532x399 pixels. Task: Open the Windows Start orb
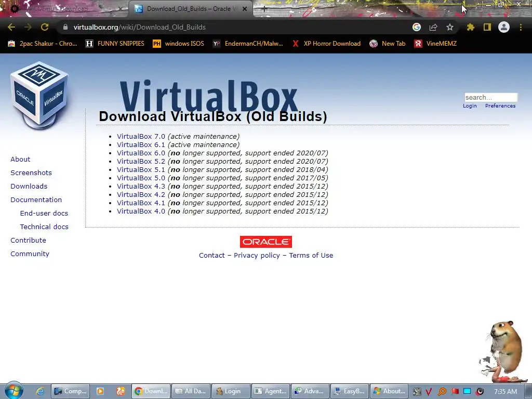[14, 391]
